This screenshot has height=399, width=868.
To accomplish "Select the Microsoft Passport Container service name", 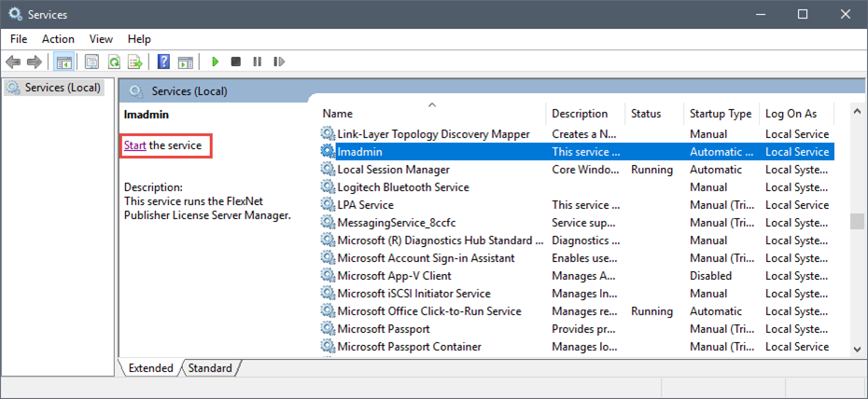I will point(409,347).
